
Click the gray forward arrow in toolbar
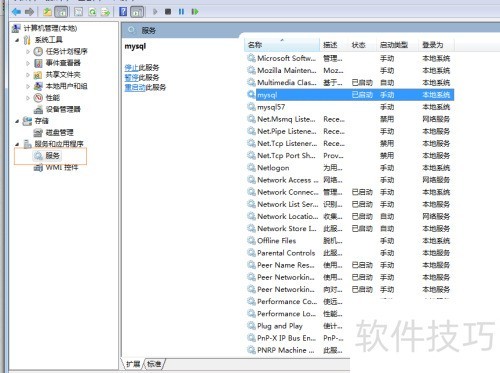(x=29, y=12)
